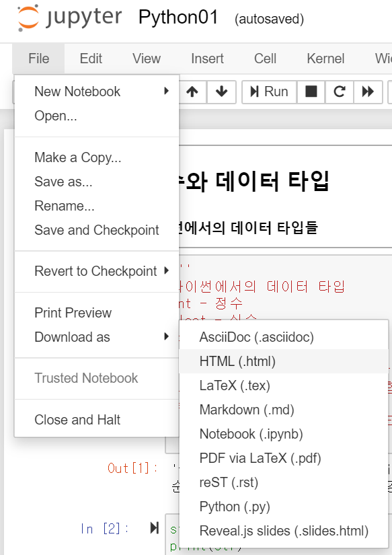Click Save and Checkpoint
Screen dimensions: 392x555
pyautogui.click(x=97, y=230)
